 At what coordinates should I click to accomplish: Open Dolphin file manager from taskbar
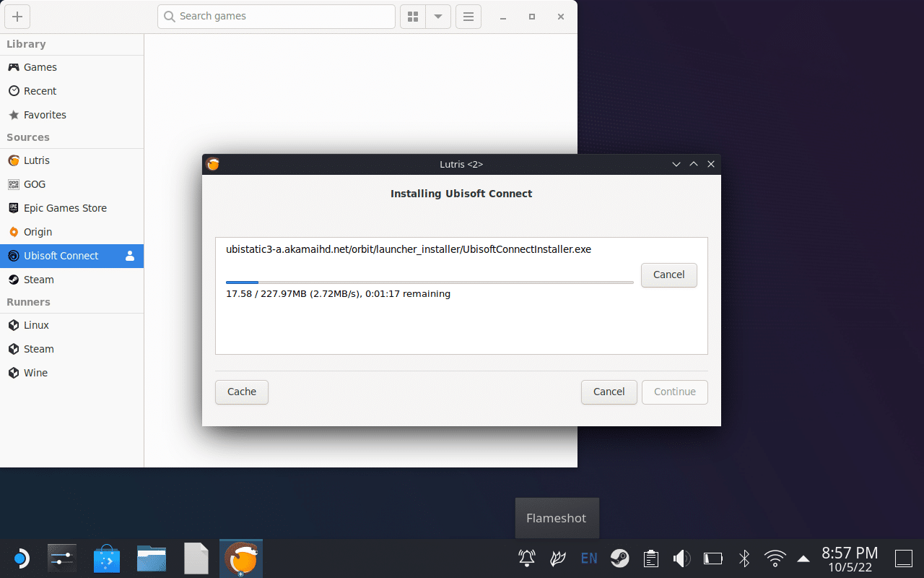click(152, 558)
